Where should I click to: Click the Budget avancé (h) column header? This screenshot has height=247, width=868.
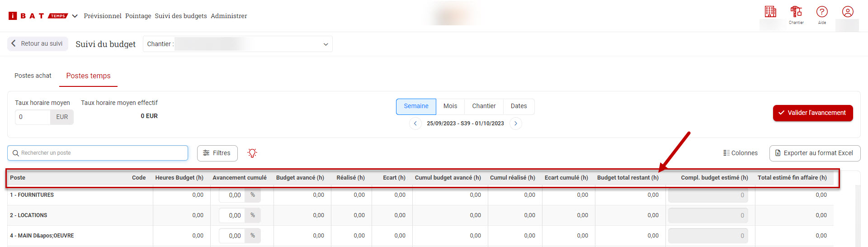[x=300, y=178]
